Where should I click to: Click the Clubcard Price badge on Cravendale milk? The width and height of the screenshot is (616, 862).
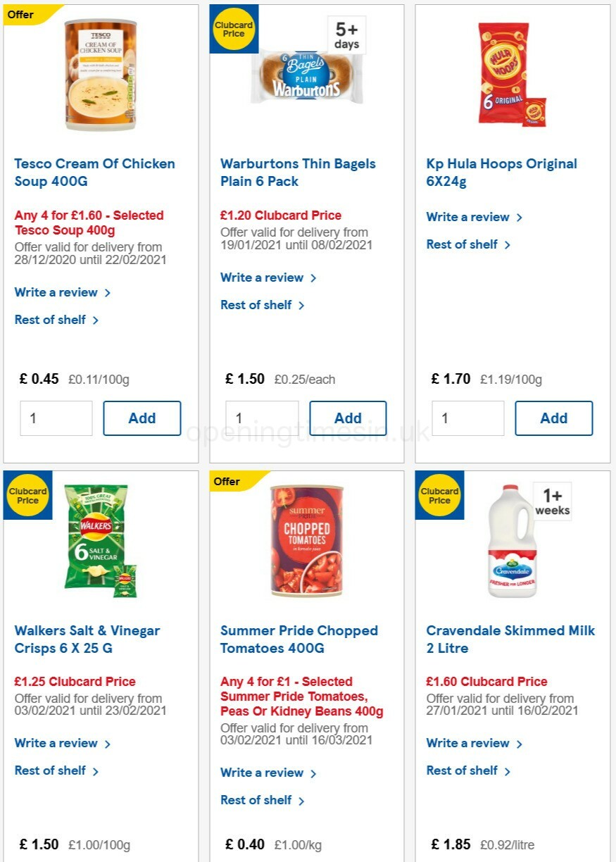click(x=439, y=495)
